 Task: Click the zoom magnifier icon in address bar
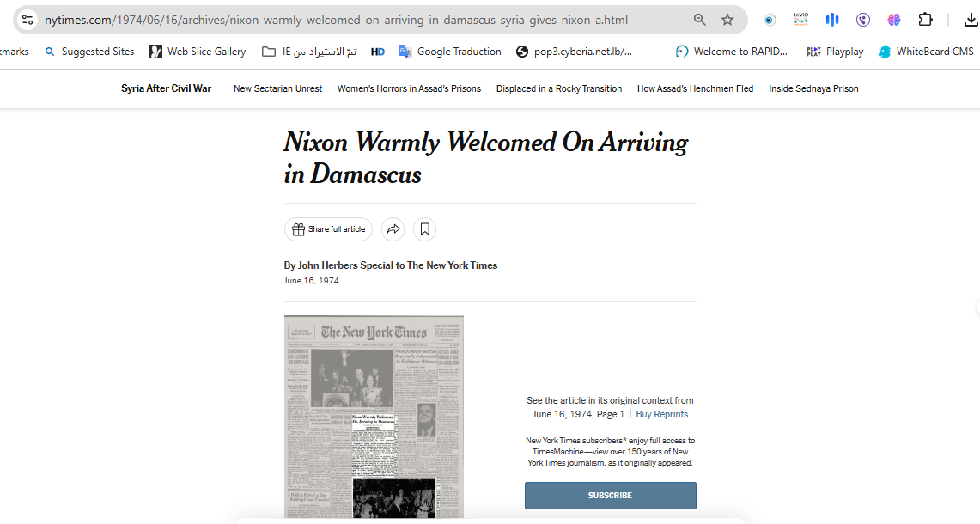tap(700, 20)
